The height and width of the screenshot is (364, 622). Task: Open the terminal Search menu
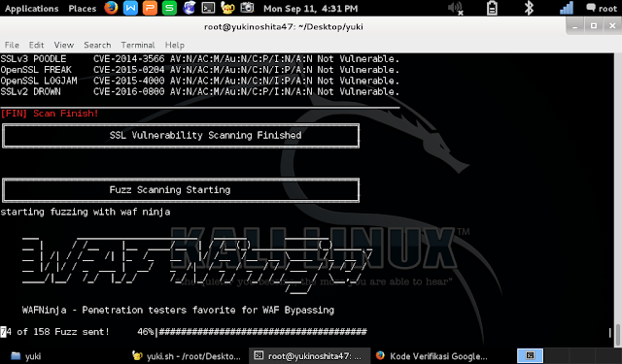point(97,45)
